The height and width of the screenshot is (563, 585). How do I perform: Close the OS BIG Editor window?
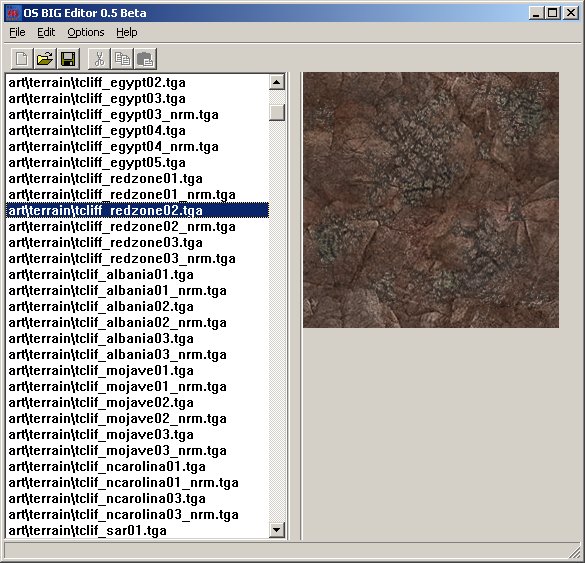tap(571, 13)
